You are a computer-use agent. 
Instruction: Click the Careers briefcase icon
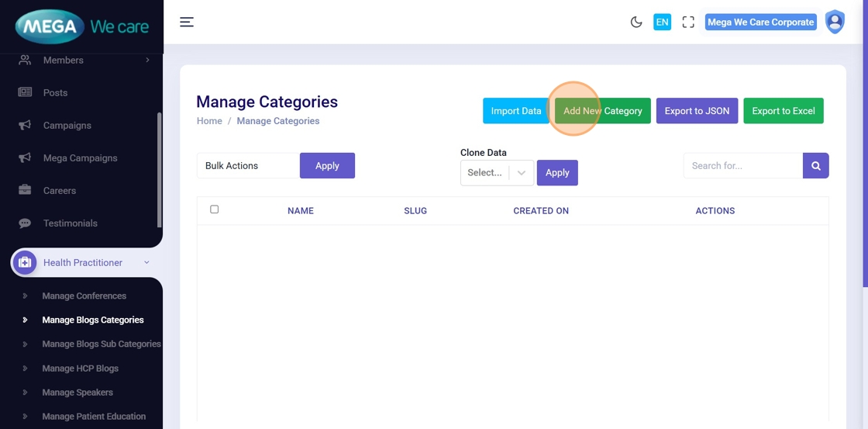tap(25, 190)
